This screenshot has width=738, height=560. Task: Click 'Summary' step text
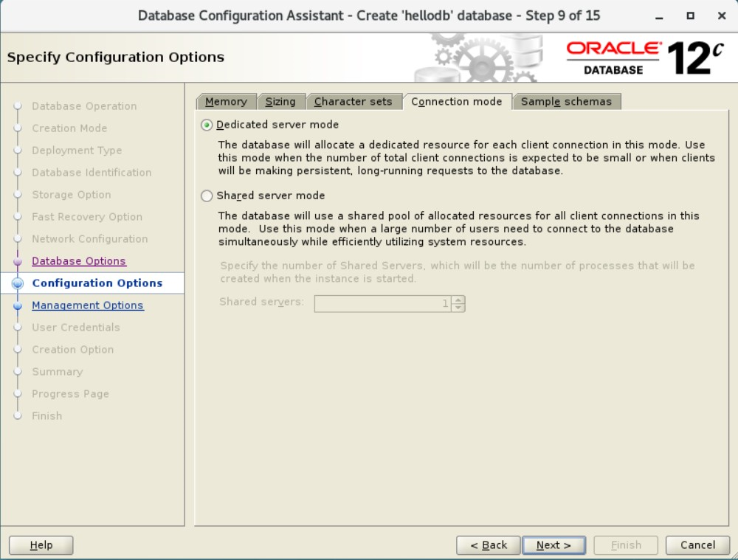tap(58, 372)
